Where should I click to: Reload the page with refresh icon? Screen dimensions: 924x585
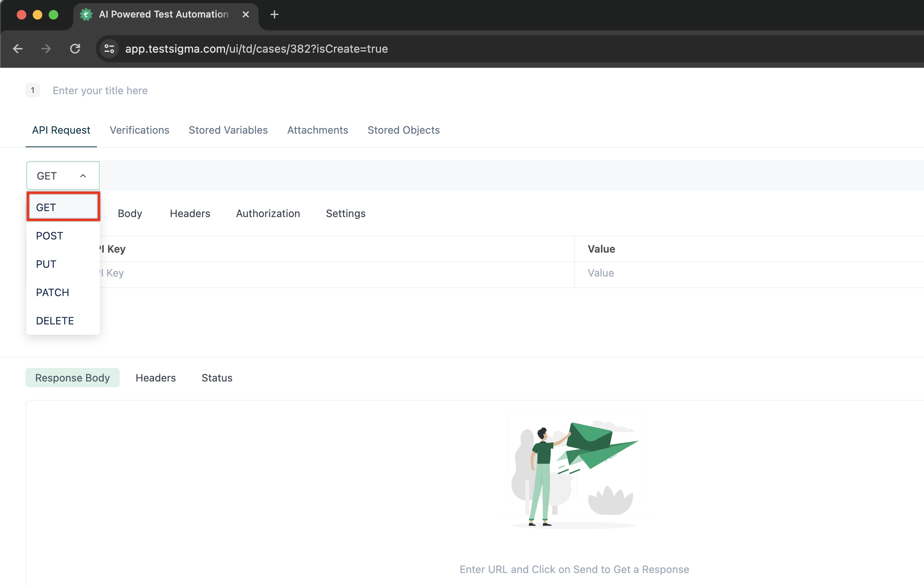(75, 49)
